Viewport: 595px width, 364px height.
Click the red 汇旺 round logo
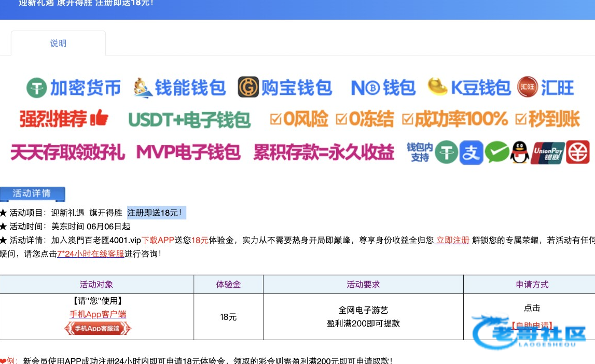point(528,88)
